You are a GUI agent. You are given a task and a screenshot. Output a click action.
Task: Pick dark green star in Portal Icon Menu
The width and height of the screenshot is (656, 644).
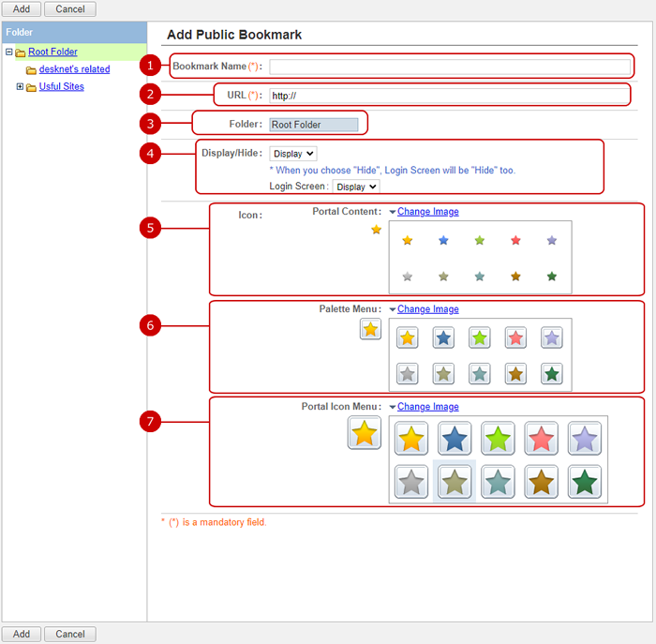pyautogui.click(x=585, y=482)
